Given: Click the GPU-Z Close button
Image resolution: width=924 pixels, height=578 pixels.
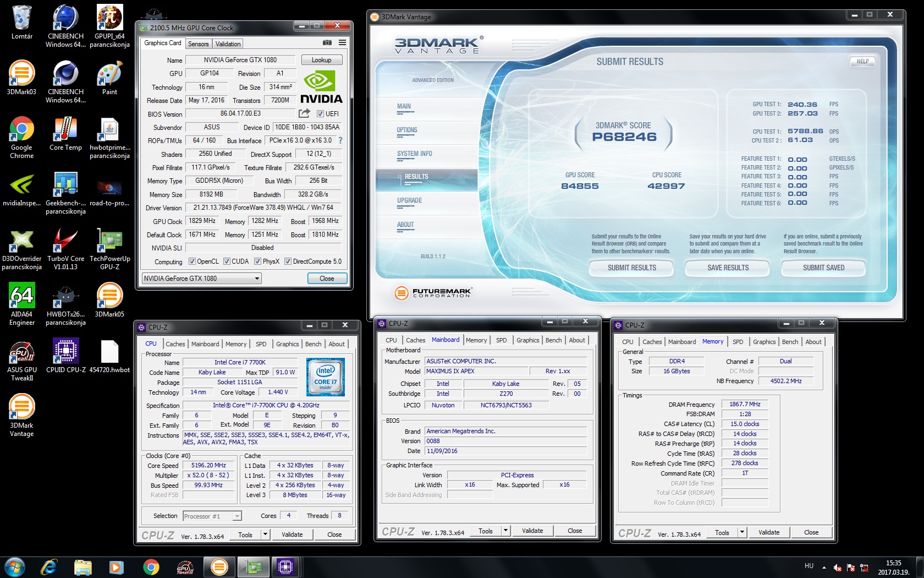Looking at the screenshot, I should [327, 279].
